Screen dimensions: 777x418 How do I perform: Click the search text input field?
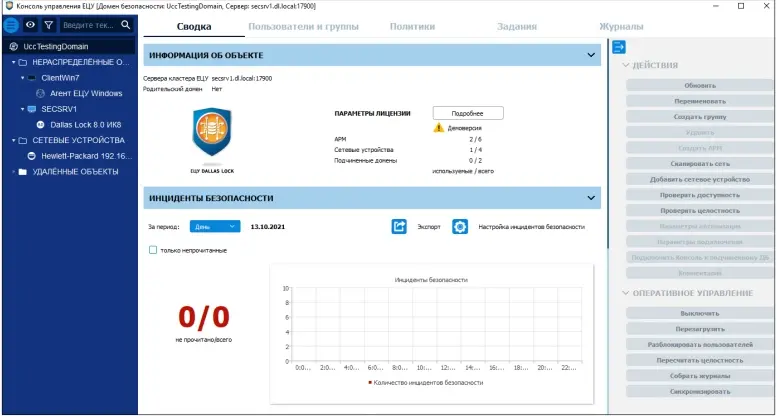(x=88, y=25)
